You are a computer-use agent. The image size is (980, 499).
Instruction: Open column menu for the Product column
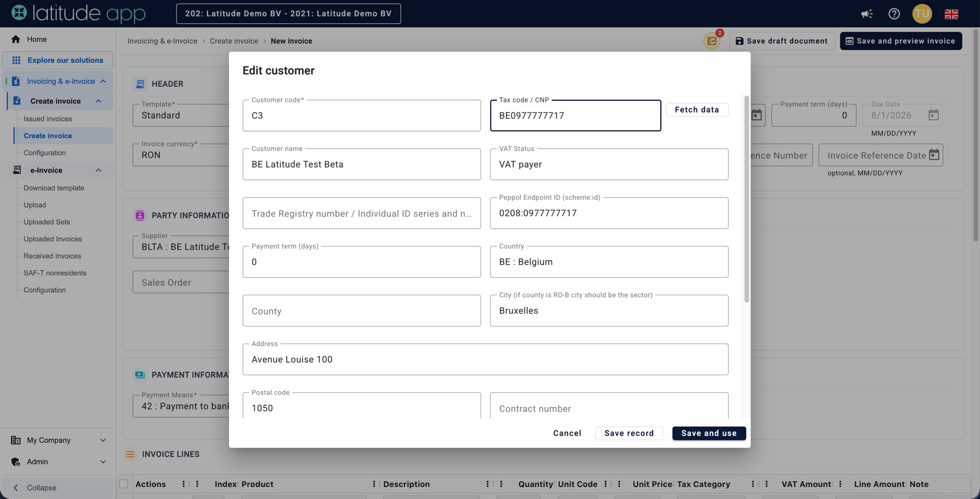374,484
